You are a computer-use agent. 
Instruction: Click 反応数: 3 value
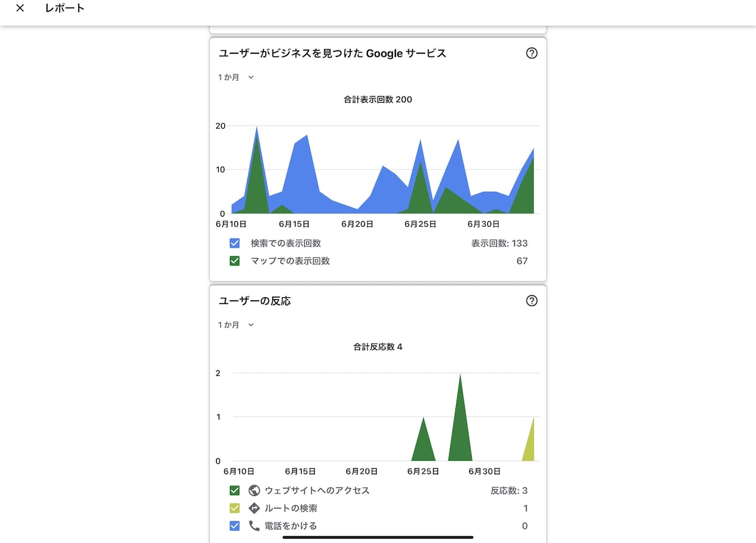click(x=509, y=490)
